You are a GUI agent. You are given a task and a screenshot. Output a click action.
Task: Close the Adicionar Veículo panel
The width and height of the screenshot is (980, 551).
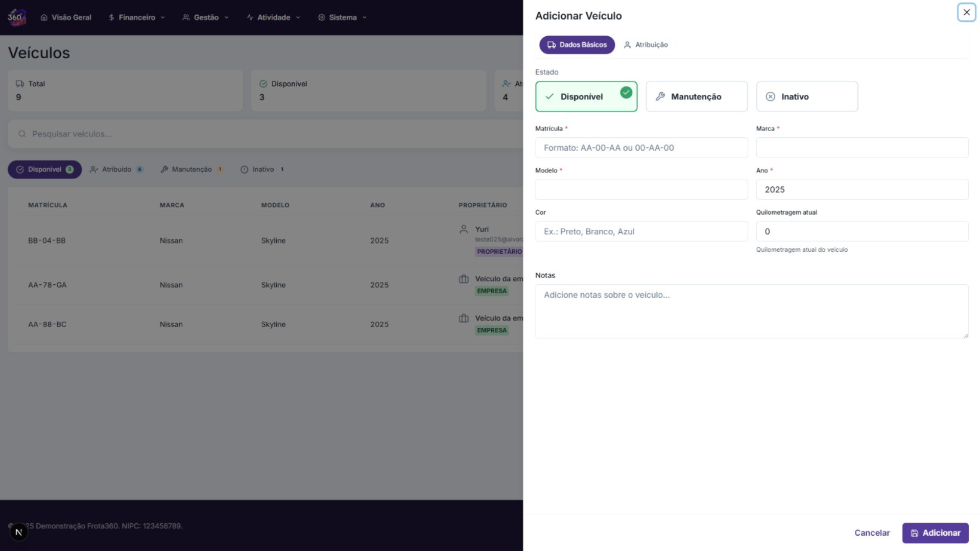click(x=966, y=12)
